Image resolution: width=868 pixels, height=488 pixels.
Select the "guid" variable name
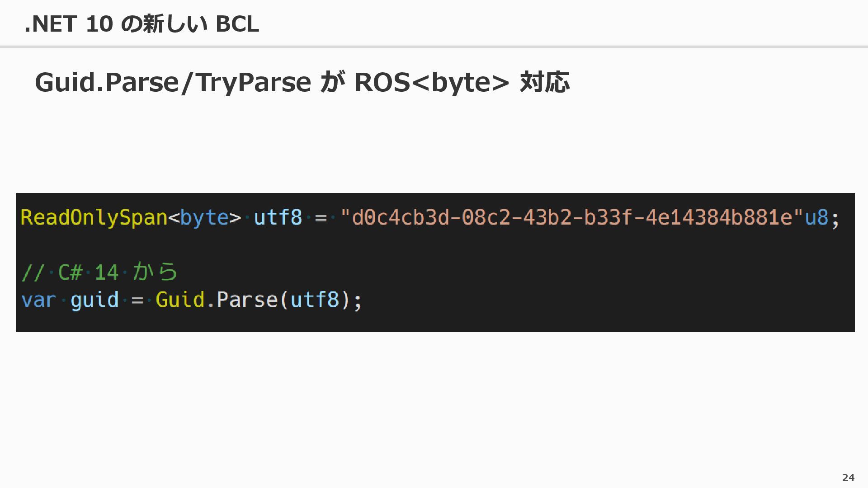point(94,300)
